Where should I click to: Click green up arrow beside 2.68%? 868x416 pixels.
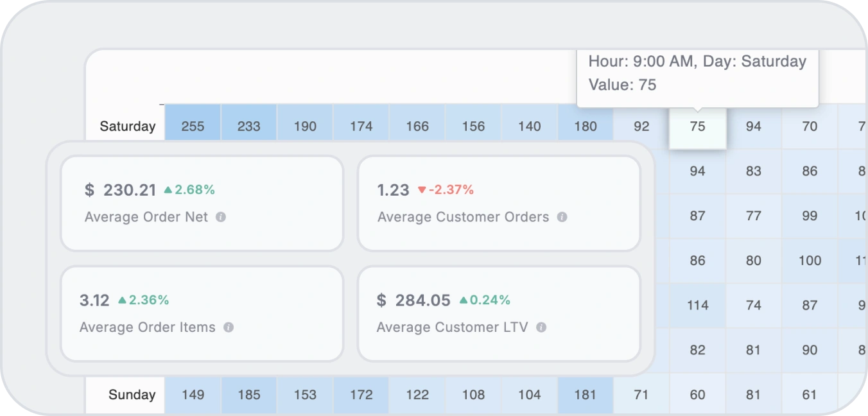(168, 190)
